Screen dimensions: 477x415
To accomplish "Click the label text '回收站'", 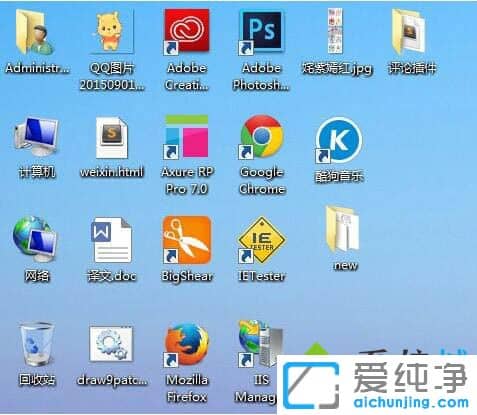I will (x=37, y=380).
